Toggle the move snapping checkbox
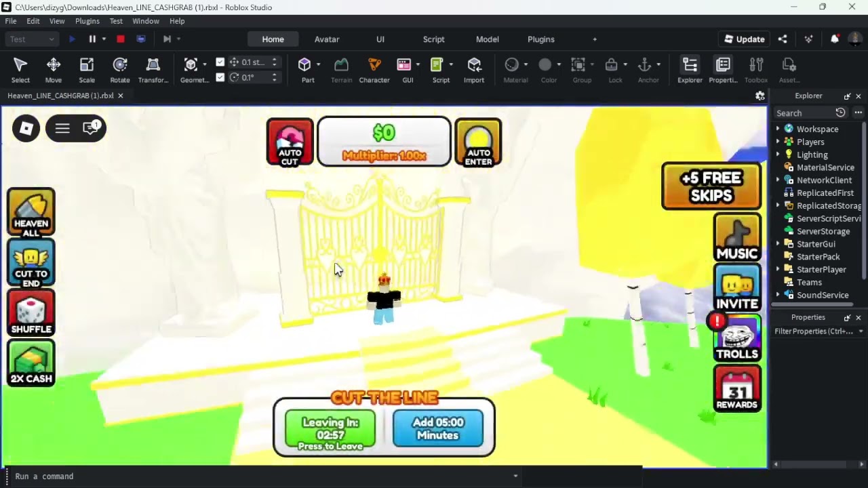This screenshot has width=868, height=488. point(220,62)
